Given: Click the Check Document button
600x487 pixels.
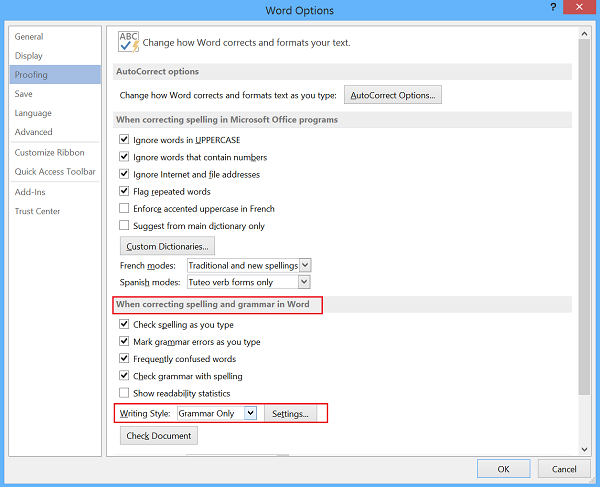Looking at the screenshot, I should click(159, 436).
